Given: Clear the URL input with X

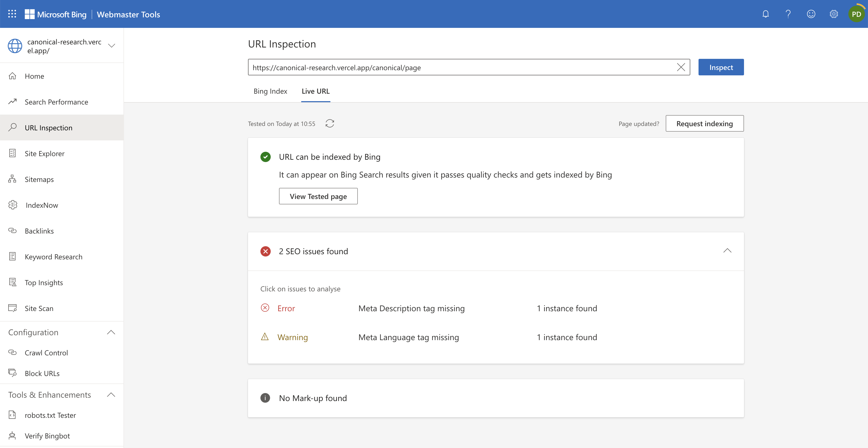Looking at the screenshot, I should pyautogui.click(x=681, y=67).
